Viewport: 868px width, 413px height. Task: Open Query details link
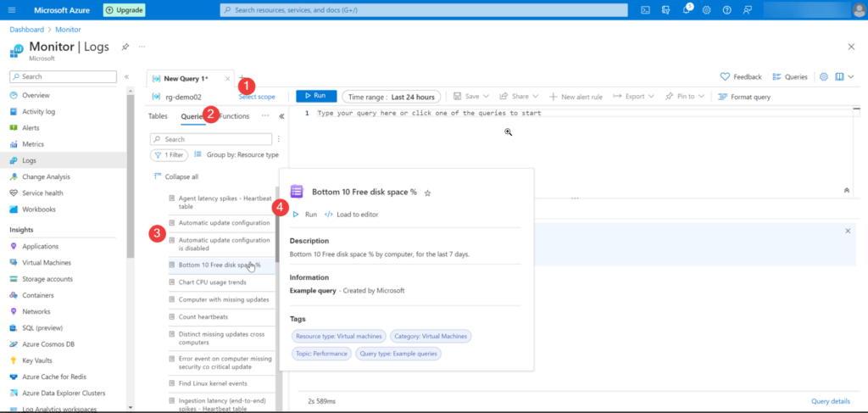pos(831,401)
